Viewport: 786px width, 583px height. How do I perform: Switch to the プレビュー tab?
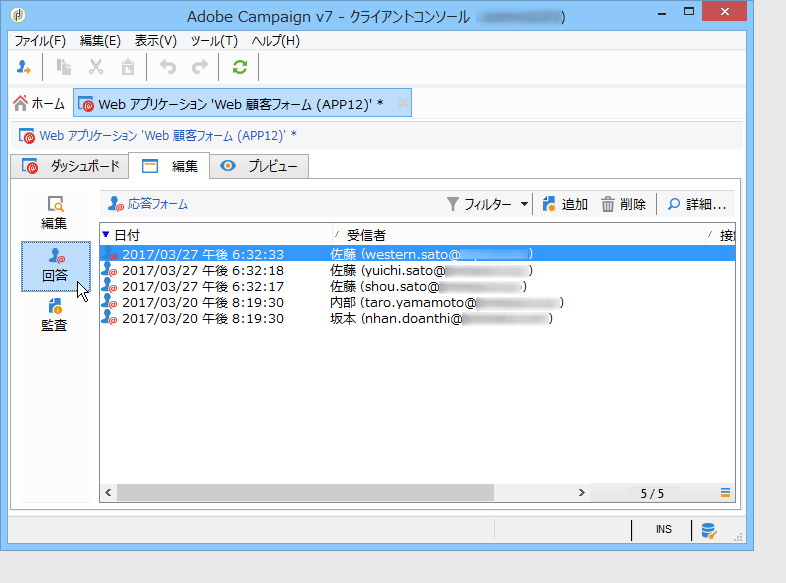click(x=259, y=166)
